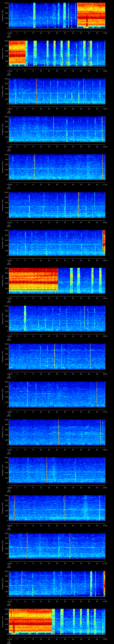Image resolution: width=114 pixels, height=644 pixels.
Task: Click the "1:18:00" start time label
Action: pyautogui.click(x=9, y=109)
